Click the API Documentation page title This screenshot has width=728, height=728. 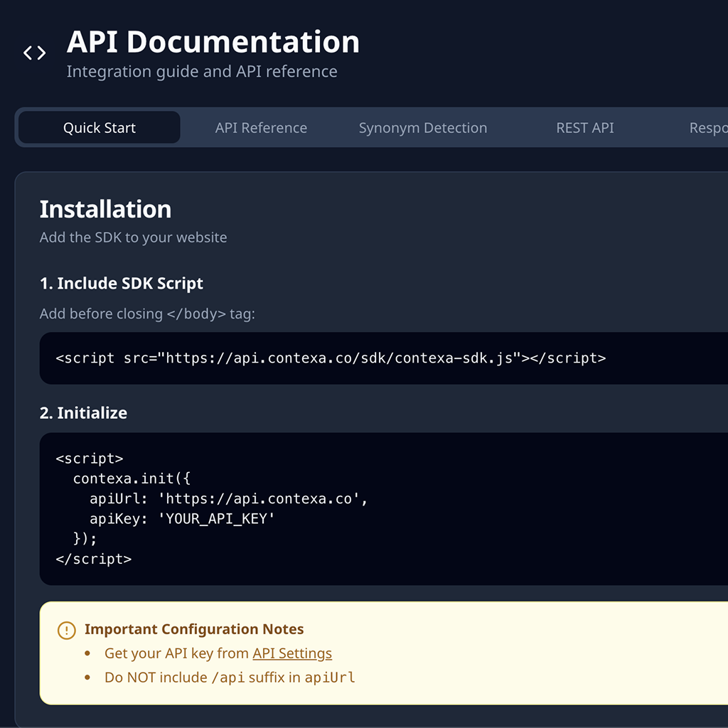[213, 42]
